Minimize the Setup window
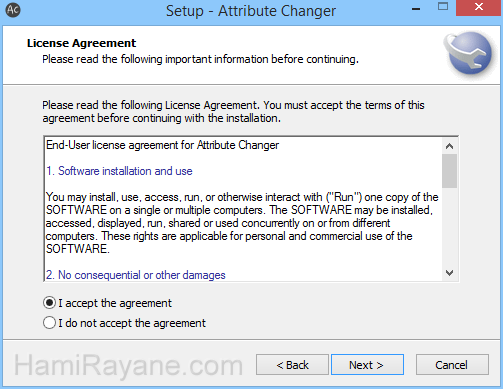503x389 pixels. [416, 9]
